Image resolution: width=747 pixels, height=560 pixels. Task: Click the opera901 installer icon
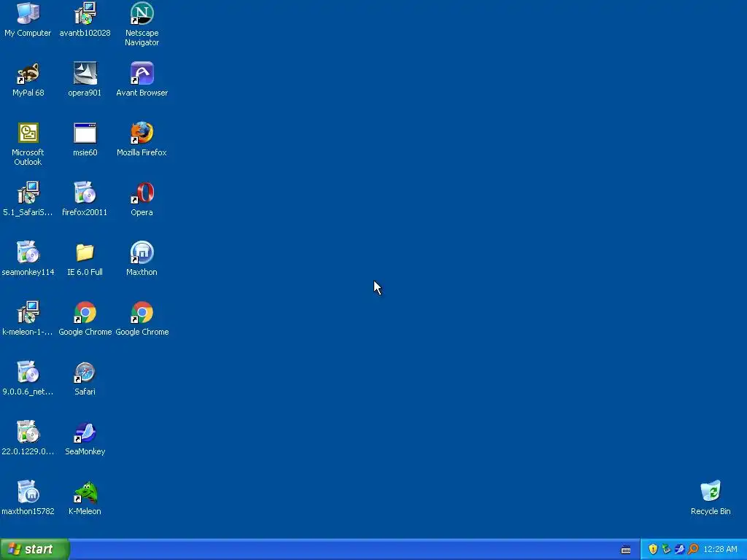85,74
